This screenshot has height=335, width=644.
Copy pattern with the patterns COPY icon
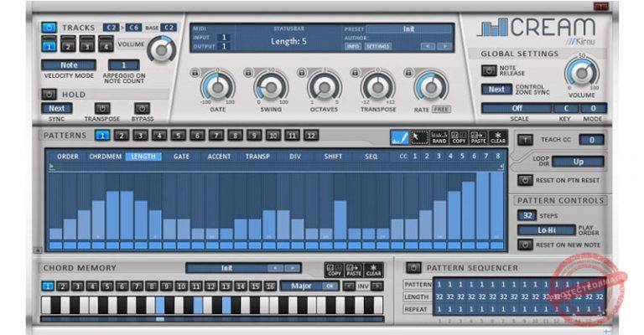[x=459, y=137]
